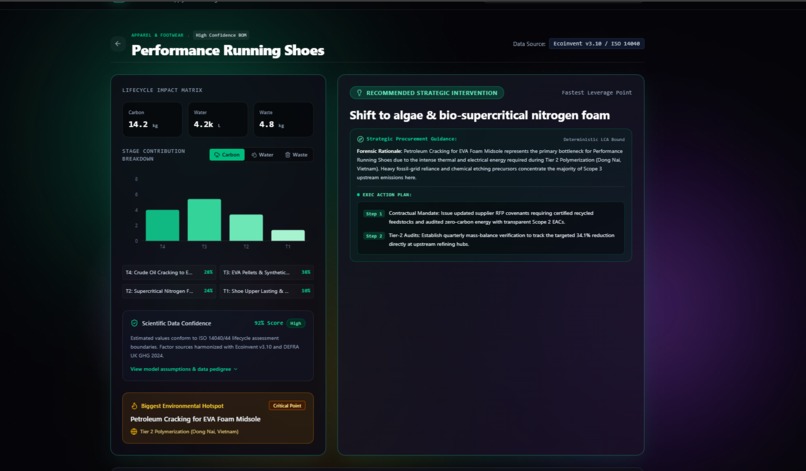The width and height of the screenshot is (806, 471).
Task: Click the Performance Running Shoes heading
Action: 228,50
